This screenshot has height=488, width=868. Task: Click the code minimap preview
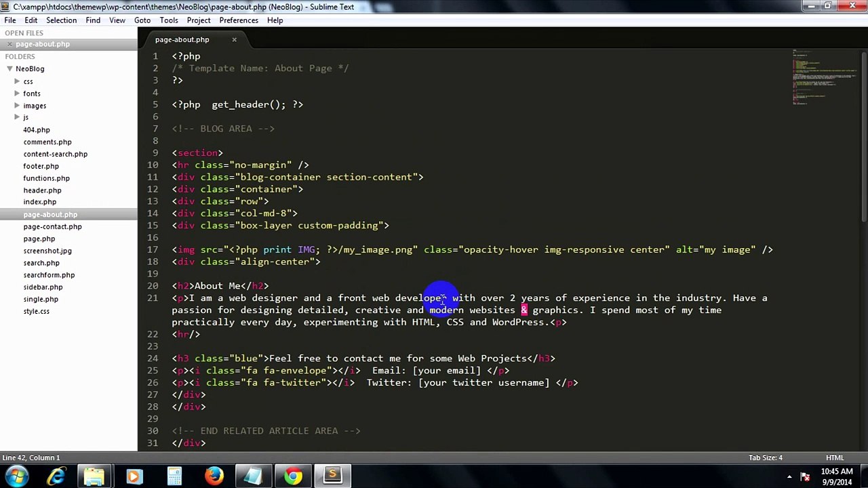[x=825, y=77]
